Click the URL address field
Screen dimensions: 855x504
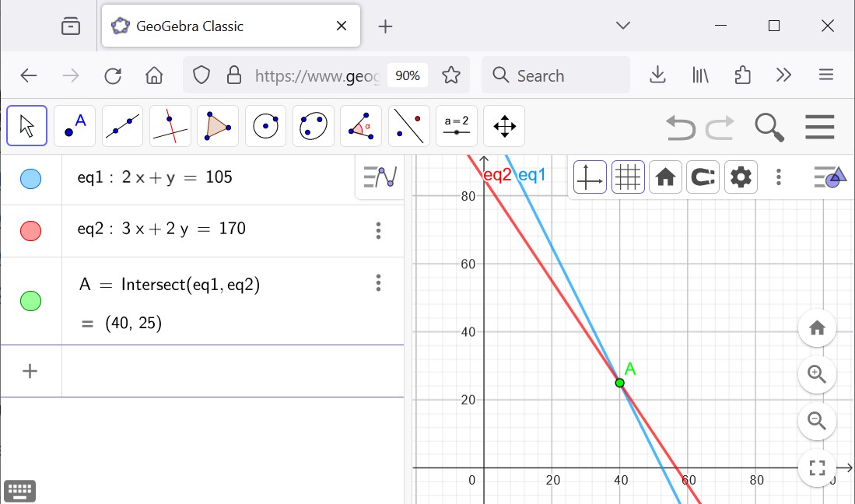pyautogui.click(x=317, y=75)
